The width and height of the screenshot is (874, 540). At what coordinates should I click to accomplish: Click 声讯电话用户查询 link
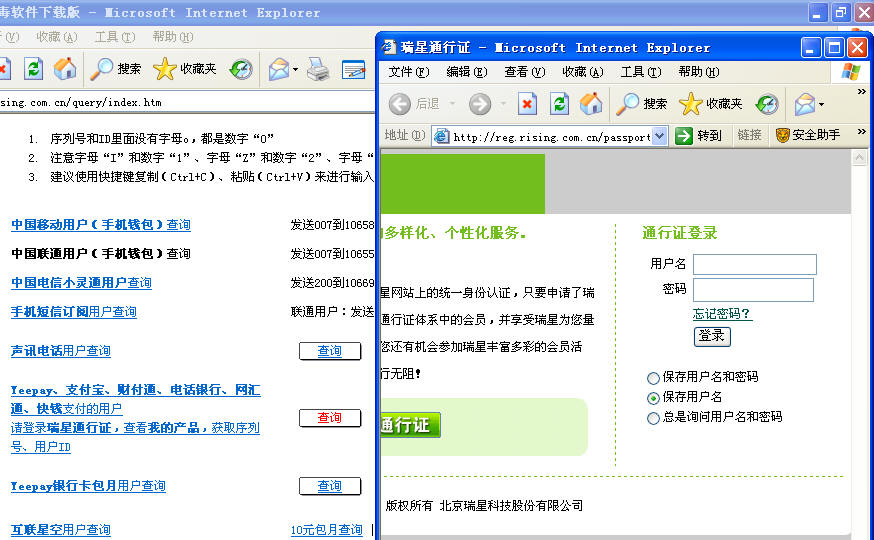61,351
